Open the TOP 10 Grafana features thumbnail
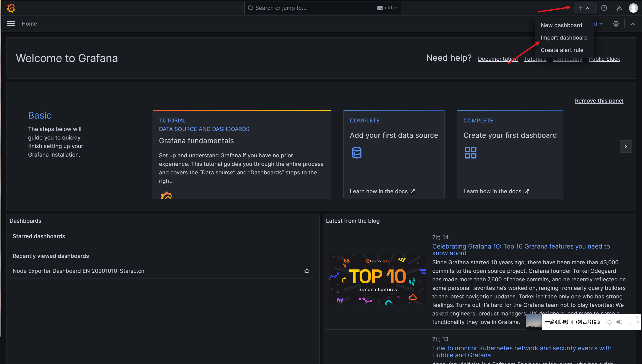Screen dimensions: 642x364 pyautogui.click(x=377, y=280)
